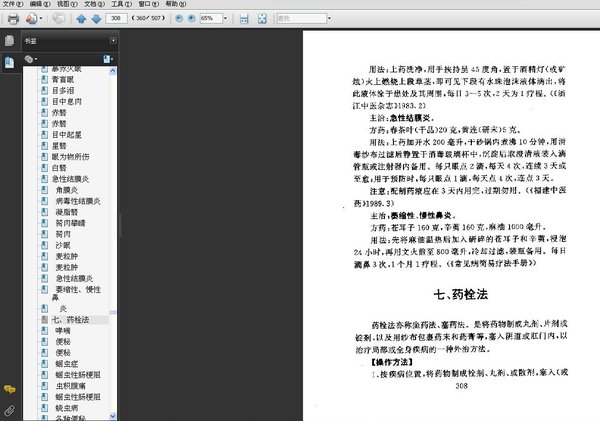Image resolution: width=600 pixels, height=421 pixels.
Task: Select the 哮喘 bookmark text
Action: click(x=63, y=331)
